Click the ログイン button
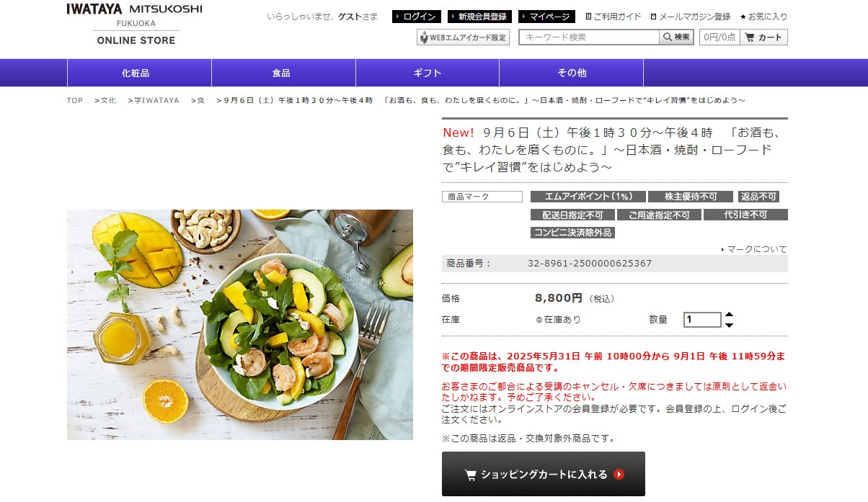This screenshot has width=868, height=502. tap(416, 17)
